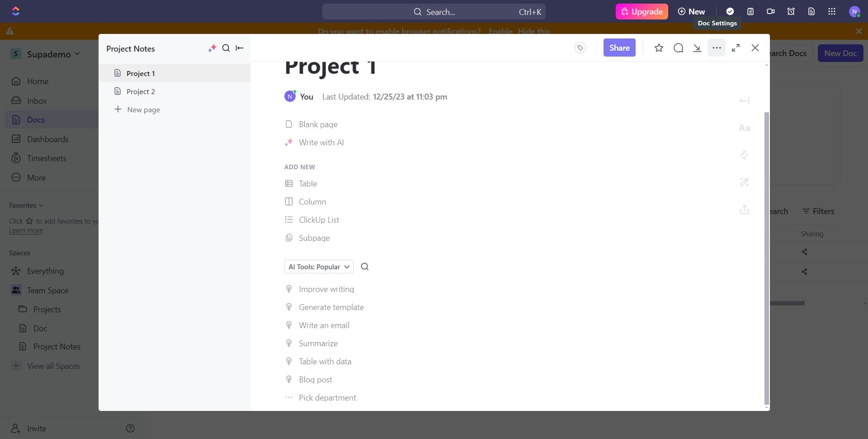The image size is (868, 439).
Task: Open comments on the Project 1 doc
Action: [x=679, y=48]
